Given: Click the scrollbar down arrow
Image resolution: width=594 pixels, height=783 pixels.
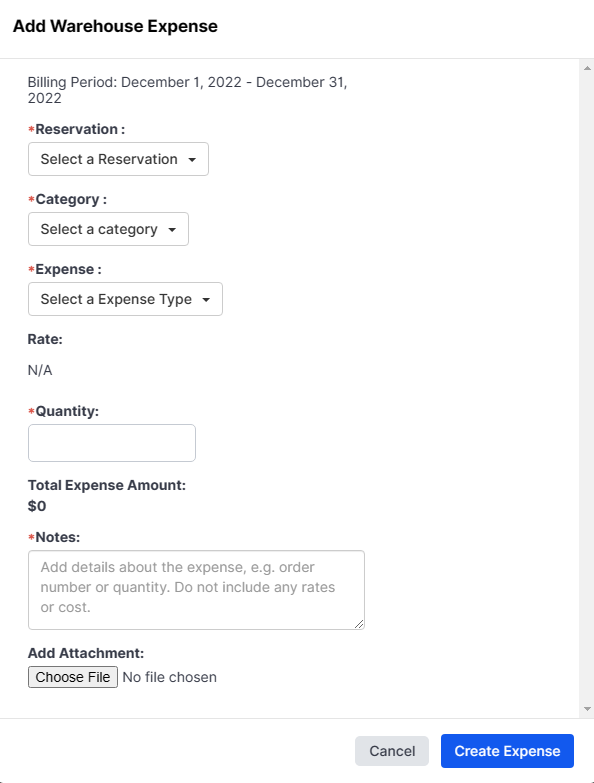Looking at the screenshot, I should coord(587,709).
